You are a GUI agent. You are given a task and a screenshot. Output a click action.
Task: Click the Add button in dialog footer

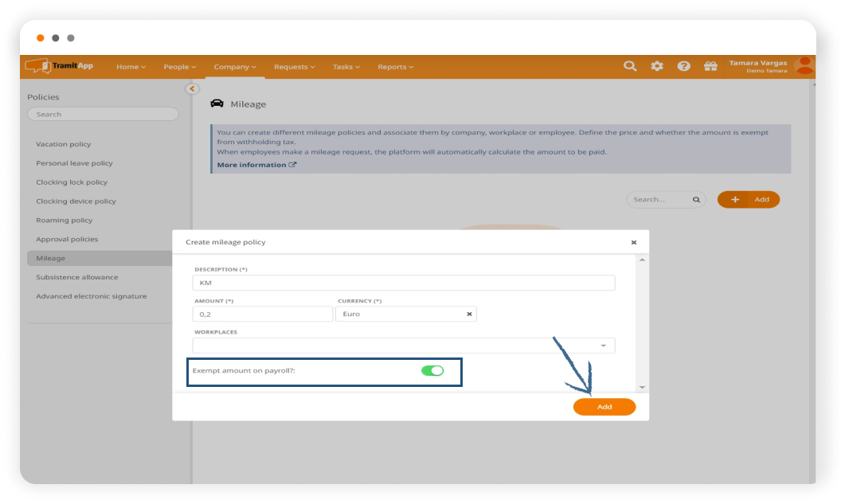point(604,407)
